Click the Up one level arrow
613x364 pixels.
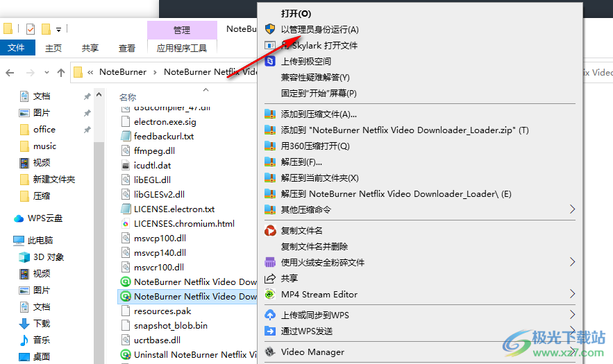[61, 72]
